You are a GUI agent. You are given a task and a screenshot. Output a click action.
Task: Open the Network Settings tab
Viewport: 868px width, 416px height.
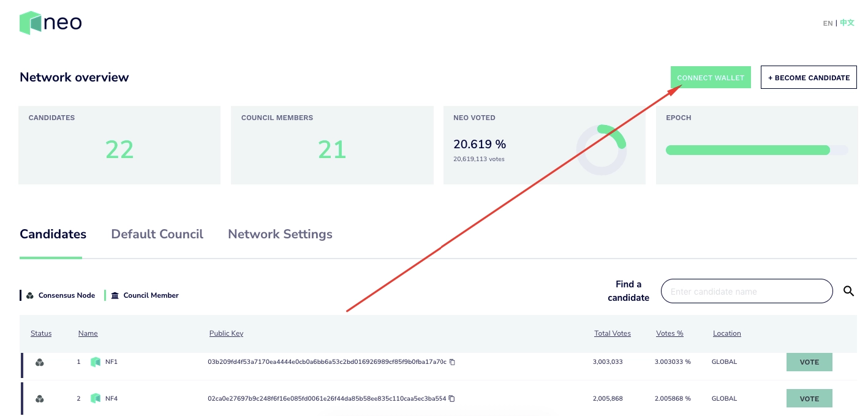point(280,234)
